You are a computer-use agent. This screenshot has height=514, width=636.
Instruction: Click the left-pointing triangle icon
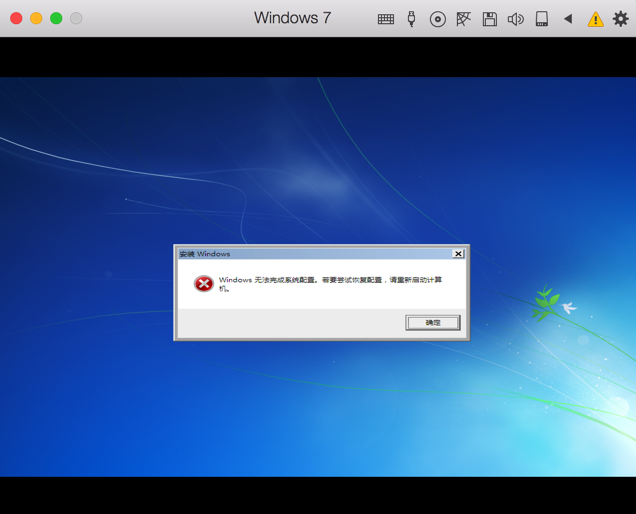click(x=568, y=19)
